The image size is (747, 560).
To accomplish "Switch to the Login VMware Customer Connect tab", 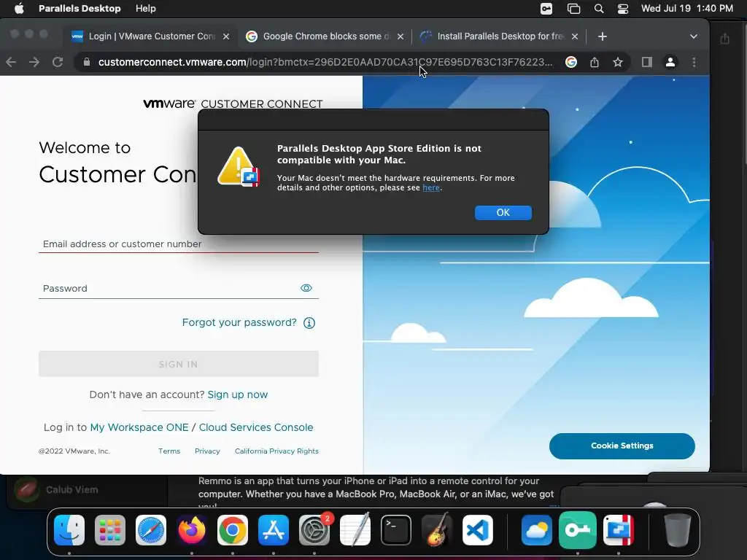I will click(x=150, y=36).
